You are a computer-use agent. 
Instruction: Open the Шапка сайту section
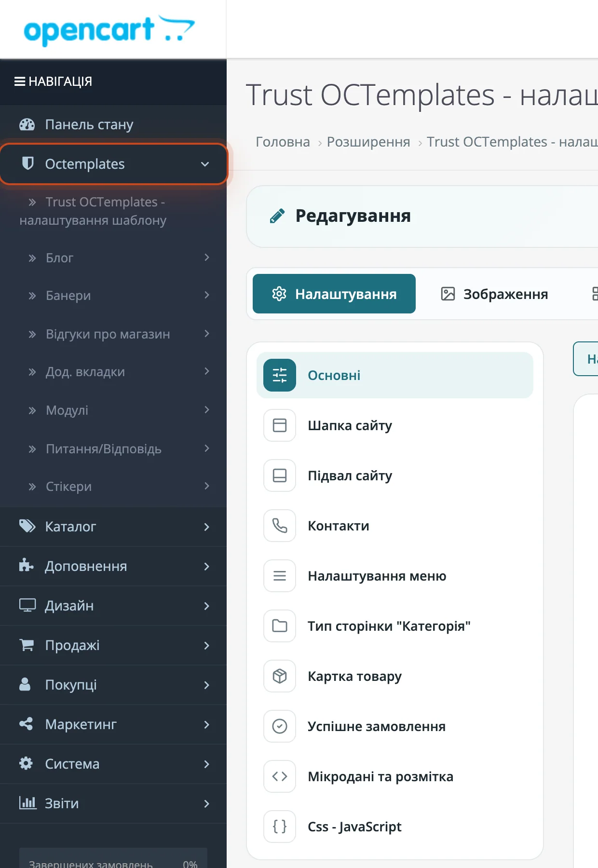395,425
